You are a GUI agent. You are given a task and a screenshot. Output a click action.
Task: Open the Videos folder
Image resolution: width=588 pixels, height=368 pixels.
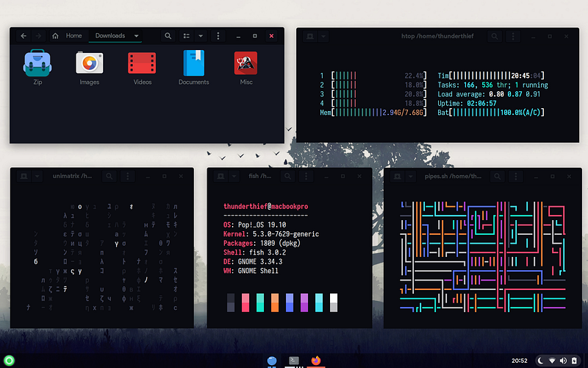142,64
